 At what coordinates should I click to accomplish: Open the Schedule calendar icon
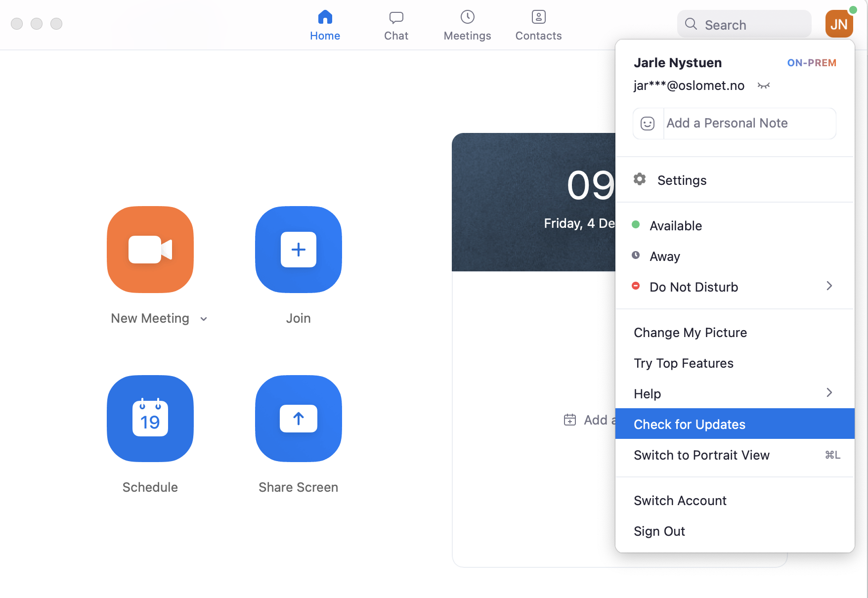tap(150, 418)
